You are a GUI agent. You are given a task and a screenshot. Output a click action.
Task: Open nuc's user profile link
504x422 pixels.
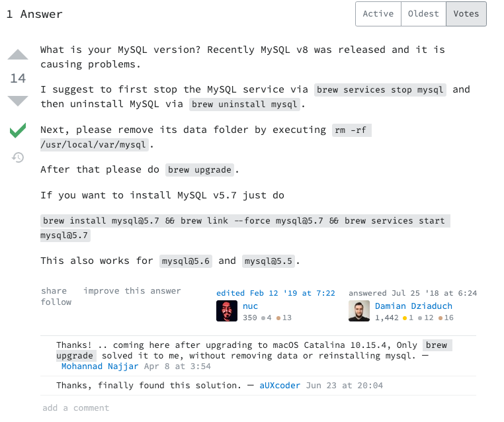pyautogui.click(x=250, y=306)
